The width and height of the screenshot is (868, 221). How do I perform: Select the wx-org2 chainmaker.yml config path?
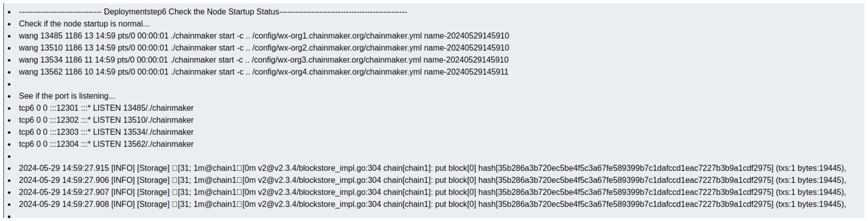(337, 48)
